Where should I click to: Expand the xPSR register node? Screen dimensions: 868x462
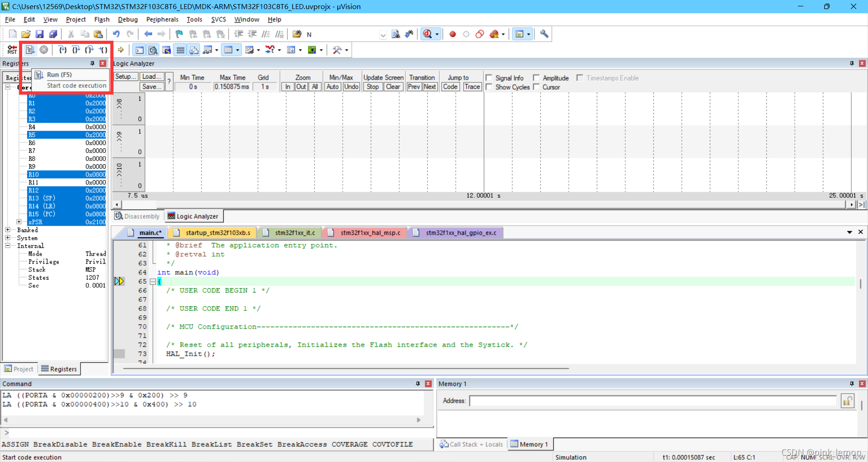point(19,222)
